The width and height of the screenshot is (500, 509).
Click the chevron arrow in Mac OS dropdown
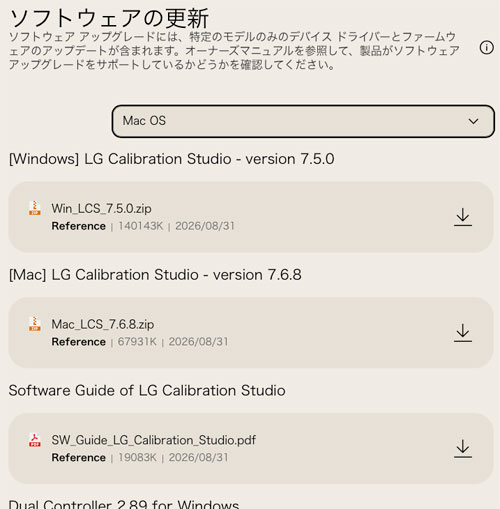(473, 121)
